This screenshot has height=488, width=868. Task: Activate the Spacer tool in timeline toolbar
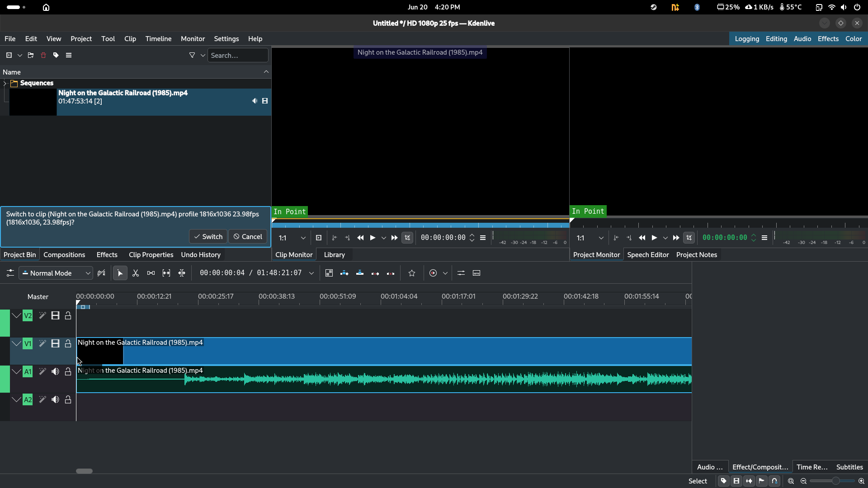coord(151,273)
